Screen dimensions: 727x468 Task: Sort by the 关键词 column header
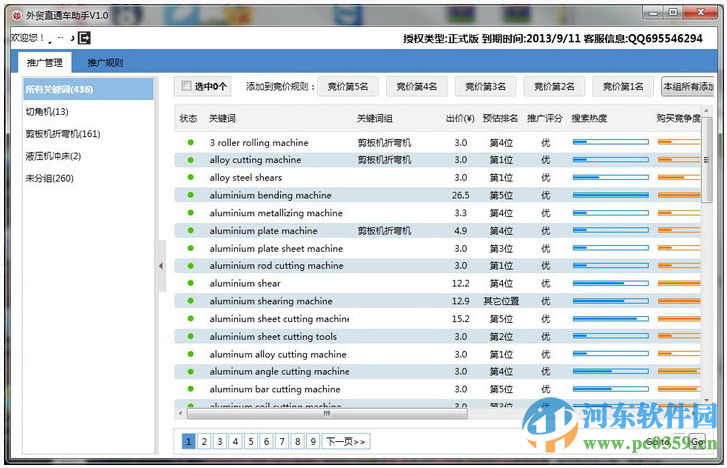pos(222,119)
